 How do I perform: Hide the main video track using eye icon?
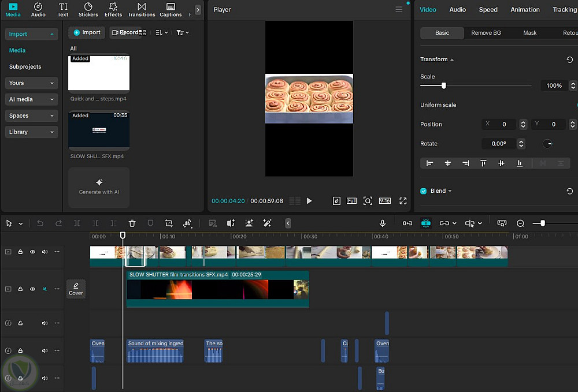pos(32,252)
